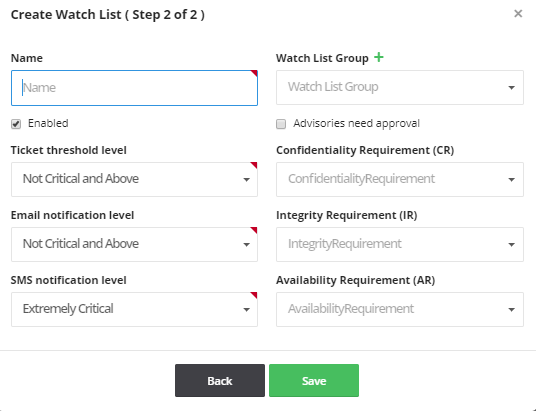Click the Watch List Group dropdown arrow

(x=511, y=88)
